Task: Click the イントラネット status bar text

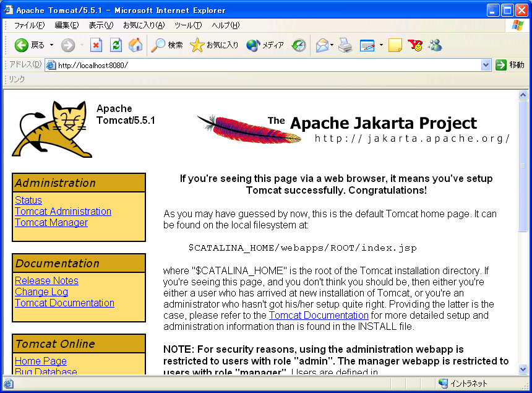Action: [468, 384]
